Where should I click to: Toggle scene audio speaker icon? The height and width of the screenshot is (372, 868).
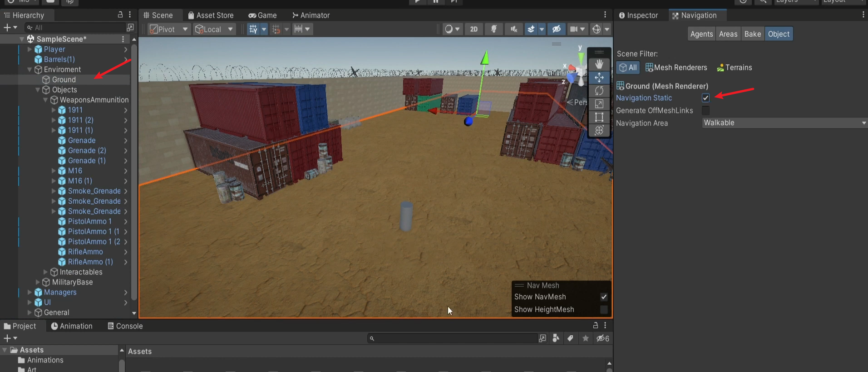pyautogui.click(x=513, y=29)
